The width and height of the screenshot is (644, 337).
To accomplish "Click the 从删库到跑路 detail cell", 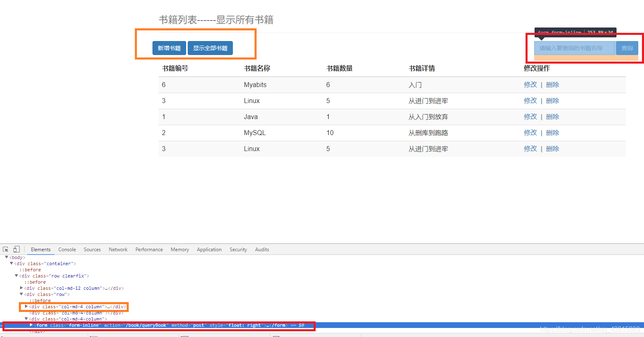I will (428, 133).
